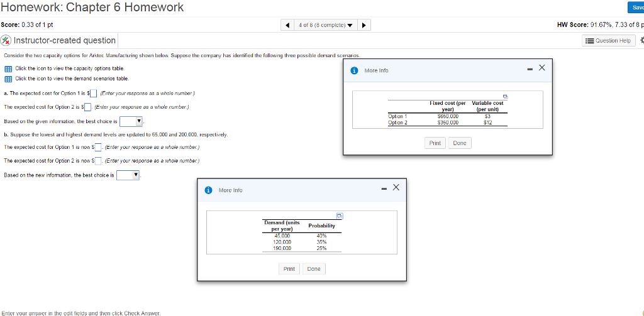Close the demand scenarios More Info dialog
Image resolution: width=644 pixels, height=316 pixels.
point(396,187)
